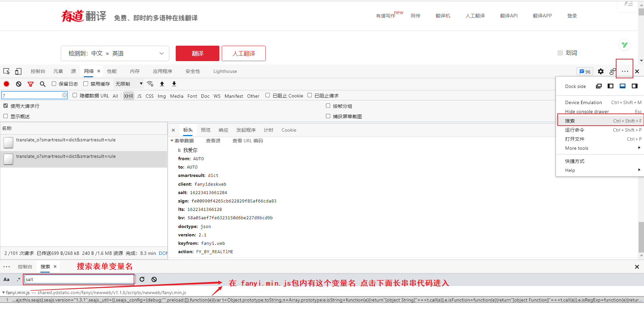
Task: Collapse the 表单数据 section
Action: (172, 141)
